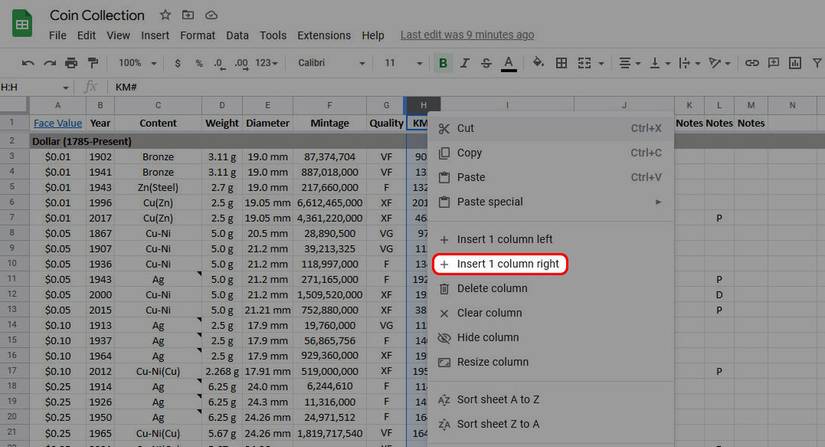Toggle bold formatting
Screen dimensions: 825x447
click(x=443, y=63)
